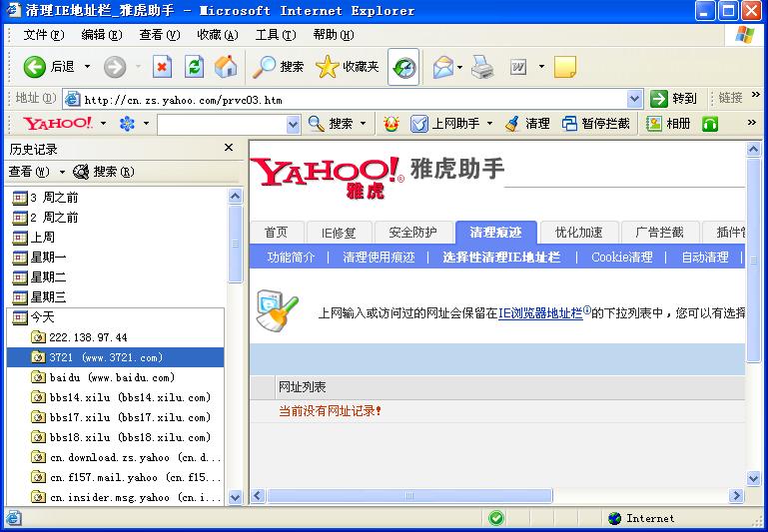Open the 文件(F) menu
768x532 pixels.
(x=44, y=35)
